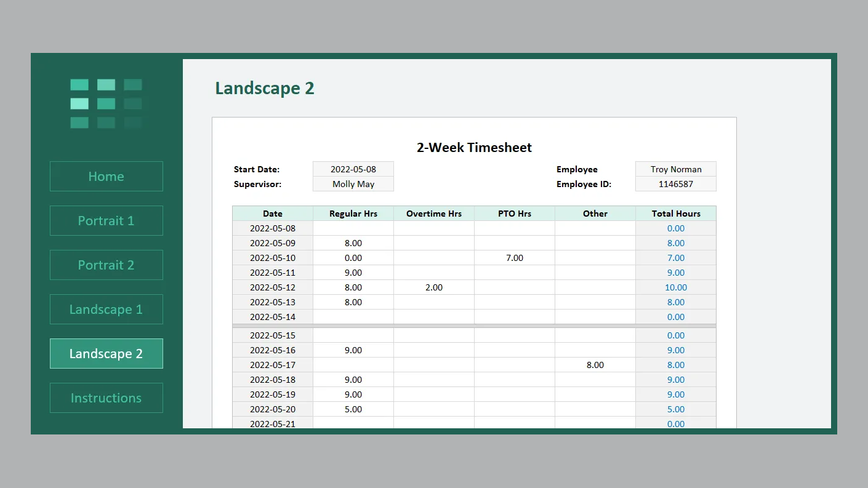
Task: Select Overtime Hrs cell showing 2.00
Action: coord(433,287)
